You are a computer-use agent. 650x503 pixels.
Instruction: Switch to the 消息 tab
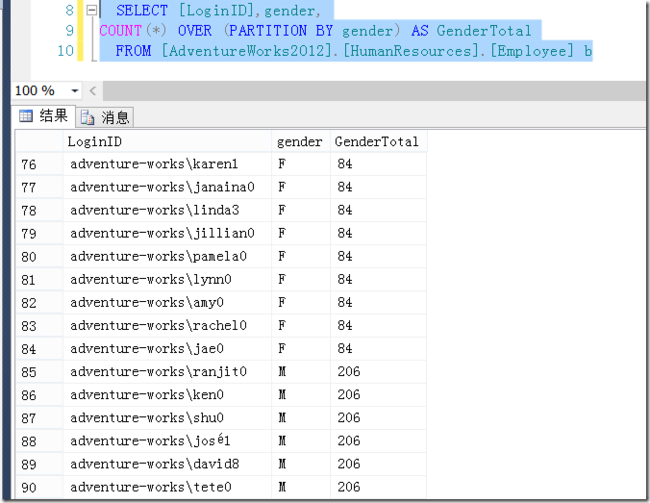click(x=105, y=117)
